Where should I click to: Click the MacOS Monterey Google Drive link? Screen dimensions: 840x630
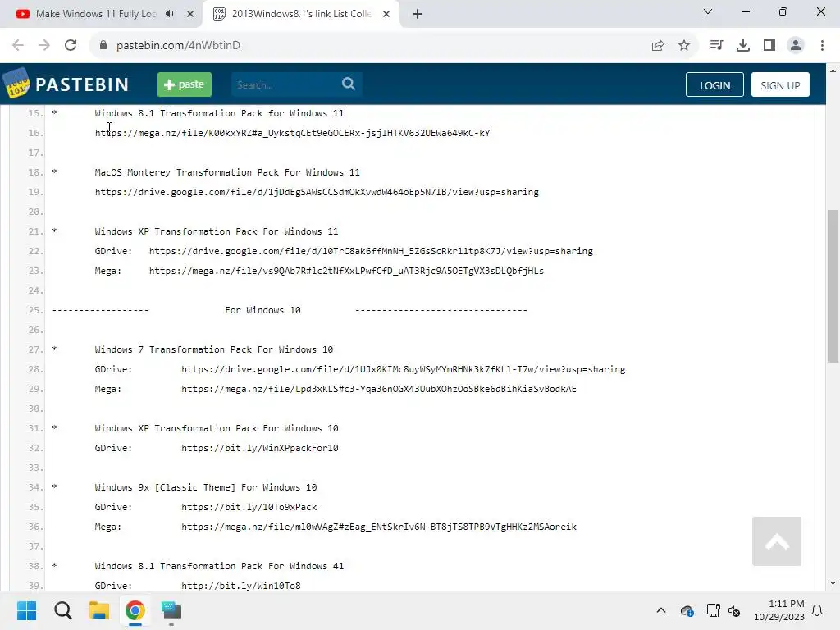tap(317, 192)
